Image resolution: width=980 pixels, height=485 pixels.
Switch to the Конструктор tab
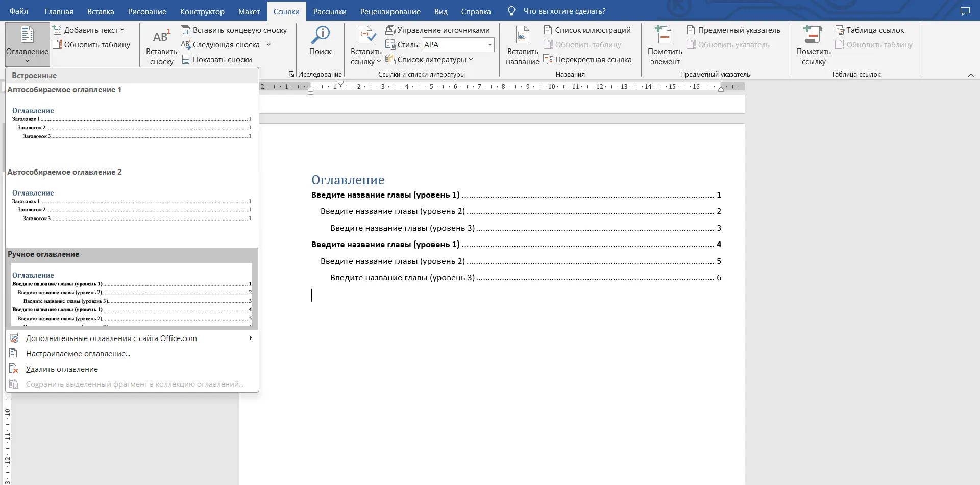click(202, 11)
